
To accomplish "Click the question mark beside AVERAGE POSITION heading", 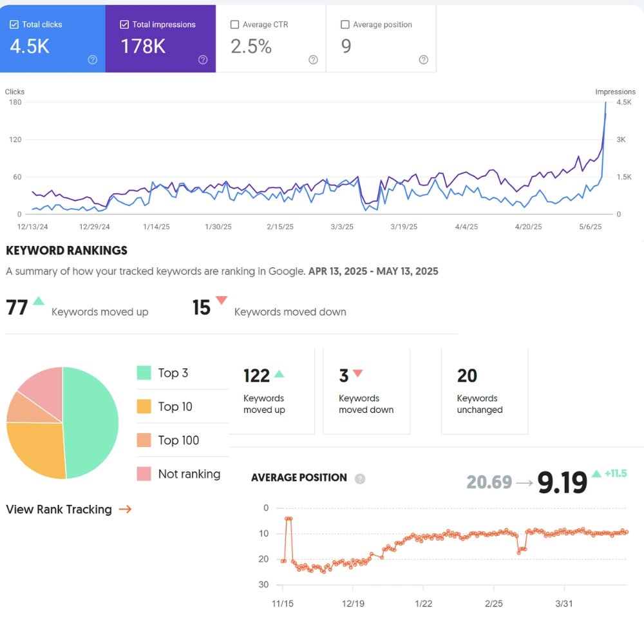I will coord(360,478).
